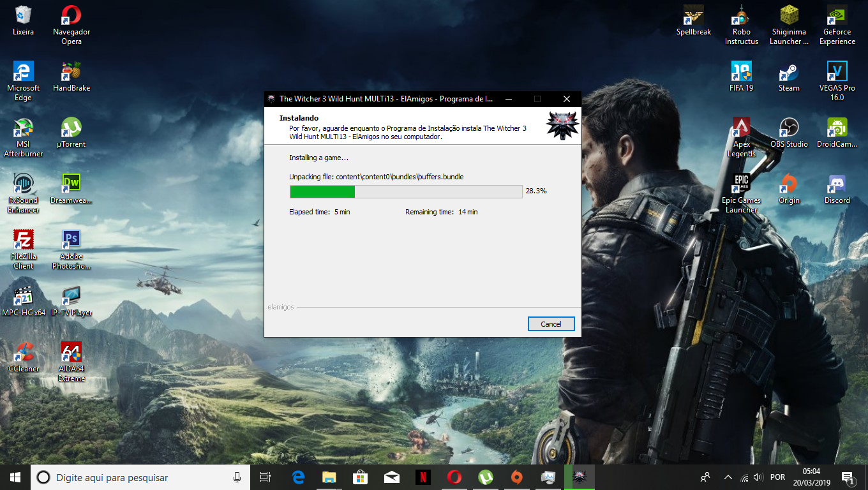Select the FxSound Enhancer shortcut
This screenshot has height=490, width=868.
24,194
